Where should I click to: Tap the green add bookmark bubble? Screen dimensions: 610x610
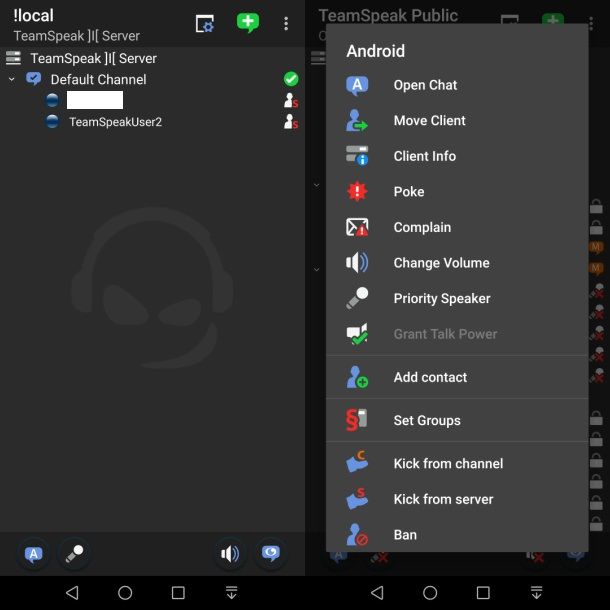coord(248,23)
